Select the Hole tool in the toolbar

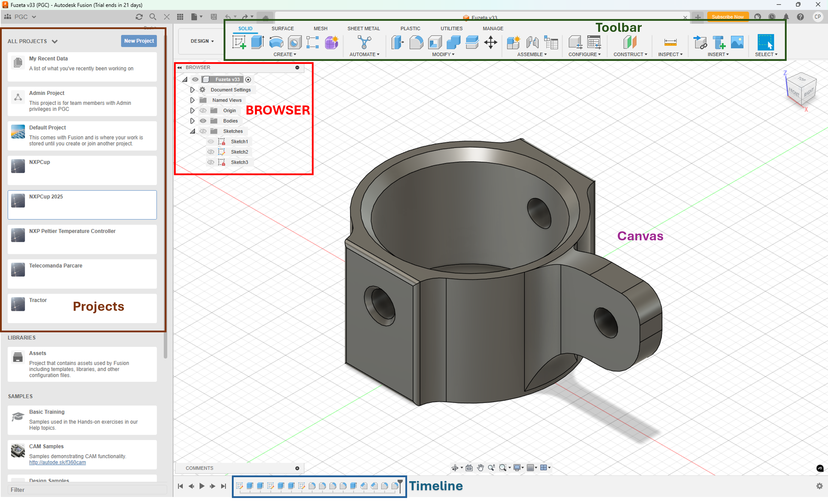pos(294,42)
